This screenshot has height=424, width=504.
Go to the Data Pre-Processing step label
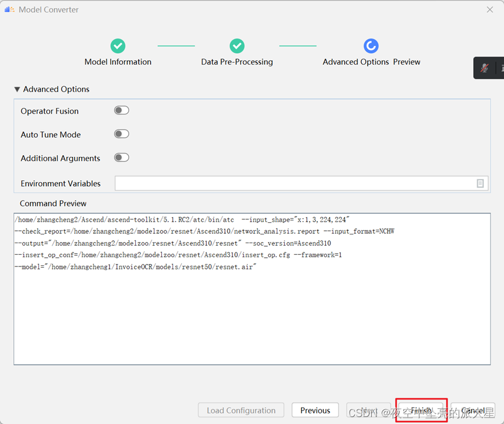(237, 62)
